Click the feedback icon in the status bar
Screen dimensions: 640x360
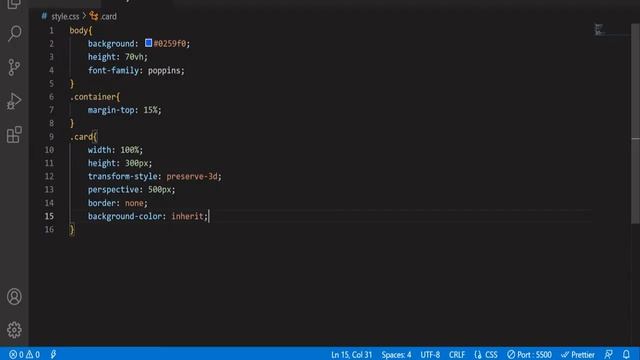pos(609,354)
